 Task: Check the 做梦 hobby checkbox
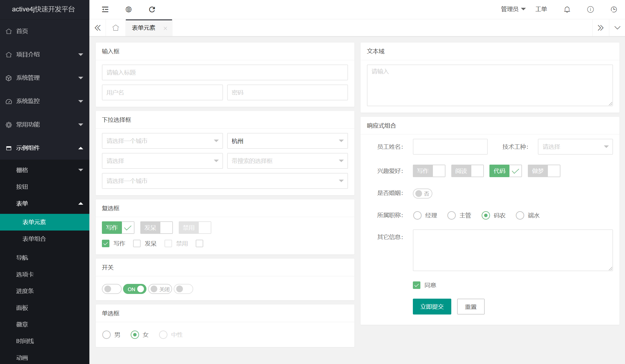pyautogui.click(x=544, y=171)
